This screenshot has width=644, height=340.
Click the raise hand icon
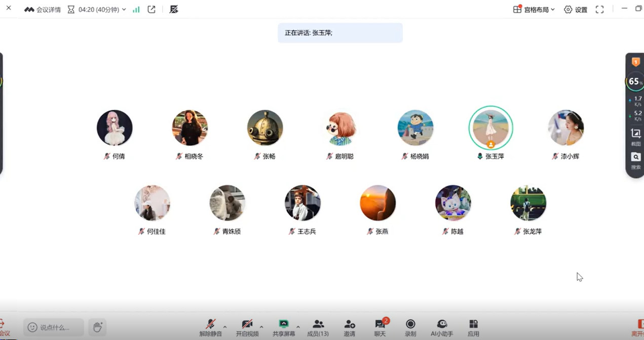click(x=97, y=327)
